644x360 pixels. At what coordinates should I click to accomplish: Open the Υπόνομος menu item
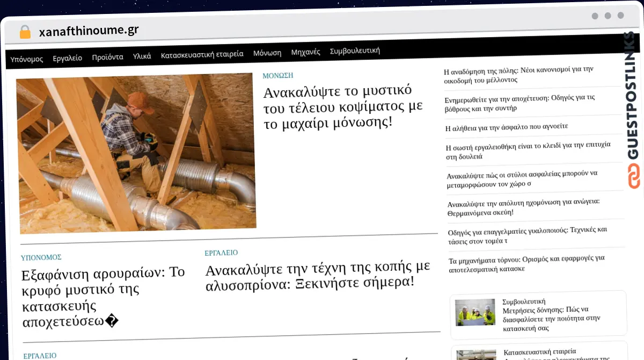27,59
